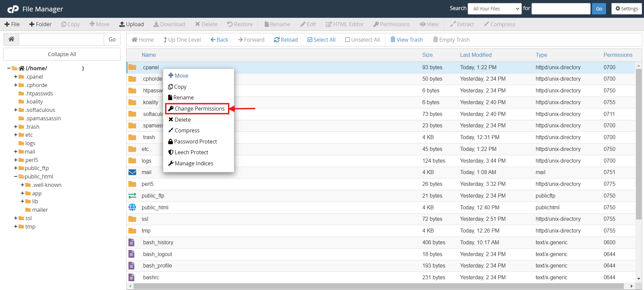
Task: Click the Extract toolbar button
Action: pos(462,24)
